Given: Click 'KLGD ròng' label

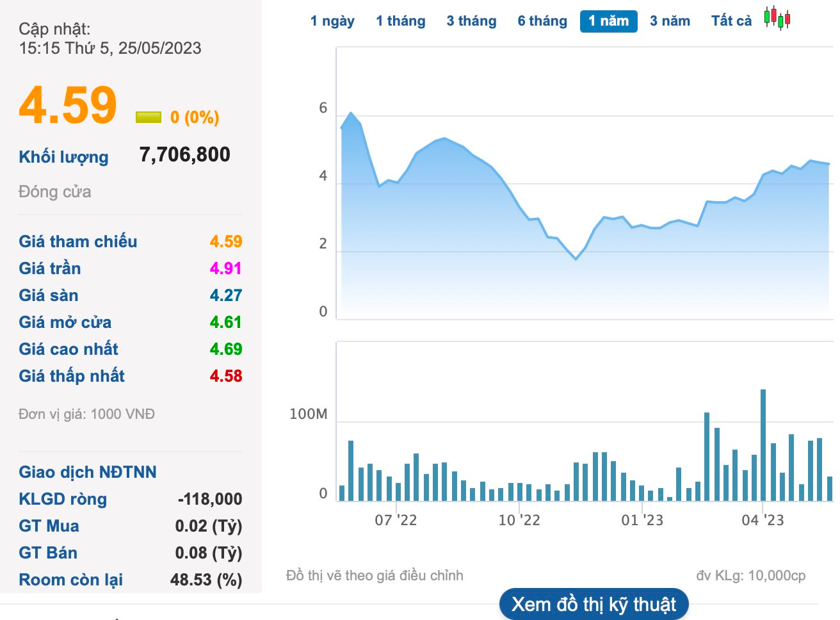Looking at the screenshot, I should click(63, 499).
